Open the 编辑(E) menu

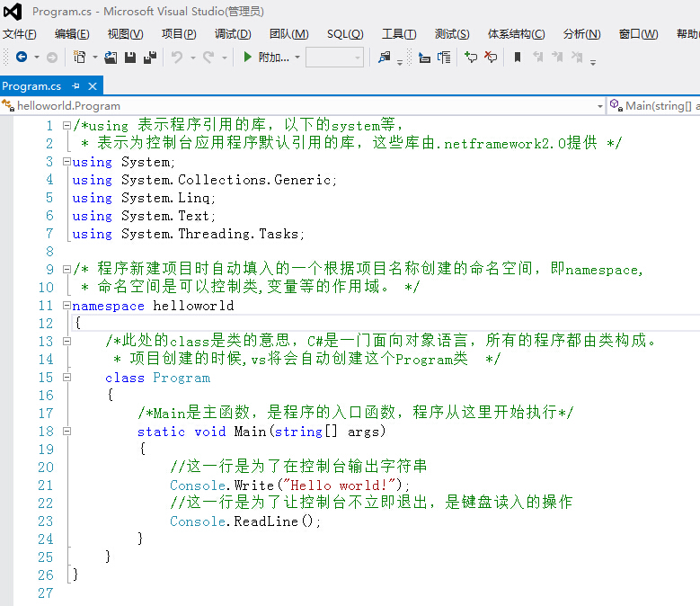click(72, 34)
